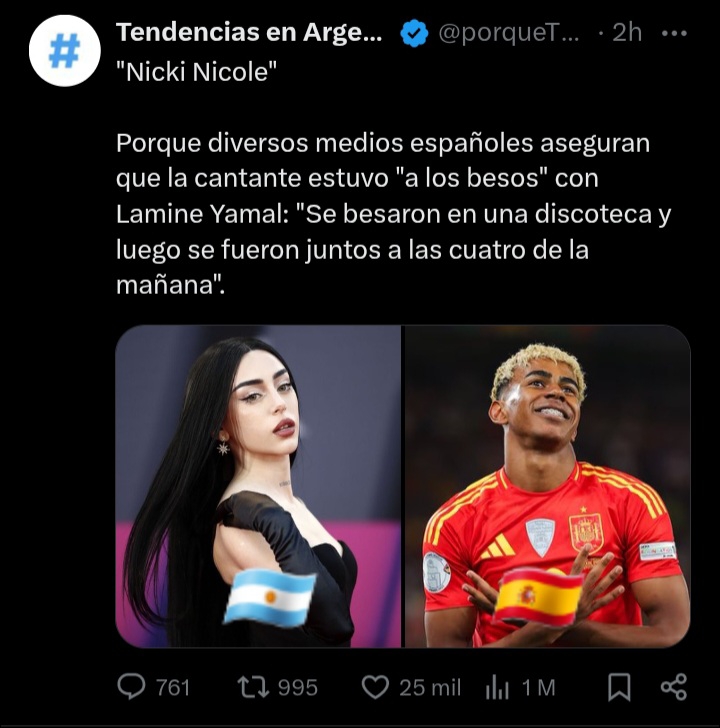
Task: Open the share icon
Action: [674, 687]
